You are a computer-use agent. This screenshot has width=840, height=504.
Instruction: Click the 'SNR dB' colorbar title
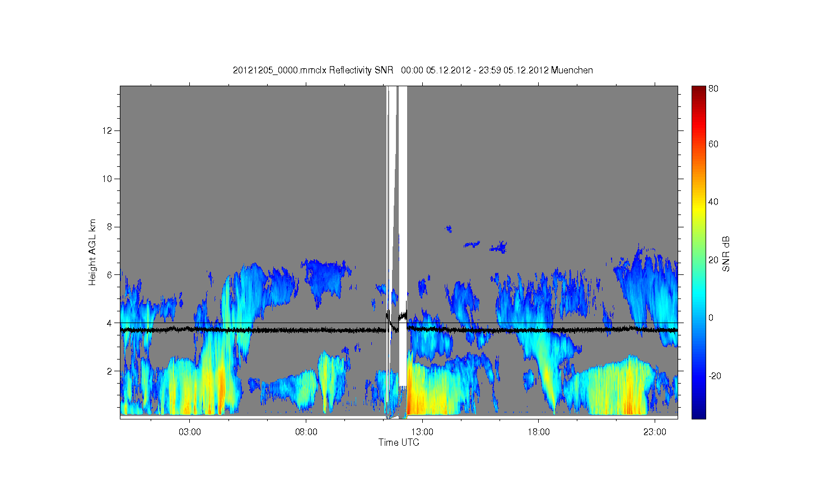(x=726, y=254)
